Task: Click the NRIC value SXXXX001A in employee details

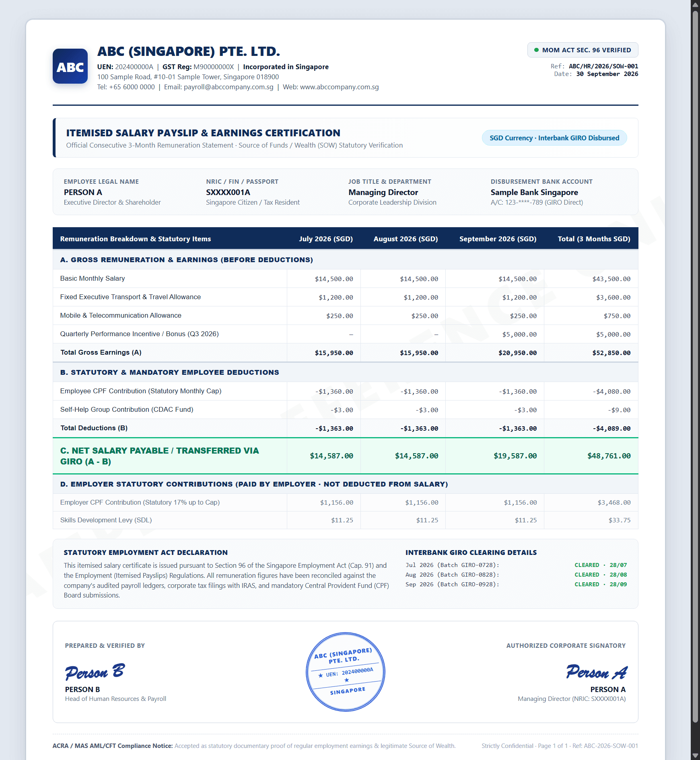Action: tap(228, 192)
